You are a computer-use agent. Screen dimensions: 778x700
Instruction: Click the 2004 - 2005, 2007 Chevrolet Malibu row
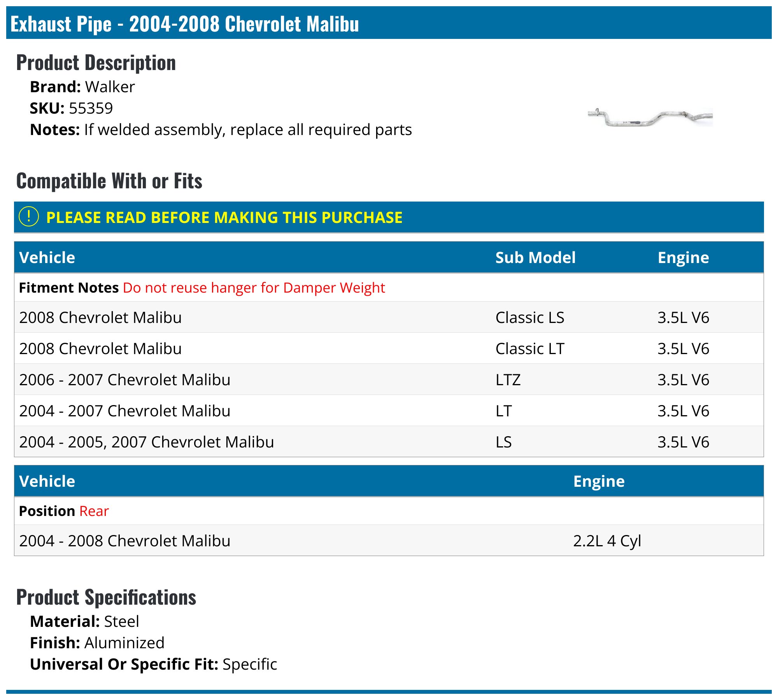coord(389,442)
